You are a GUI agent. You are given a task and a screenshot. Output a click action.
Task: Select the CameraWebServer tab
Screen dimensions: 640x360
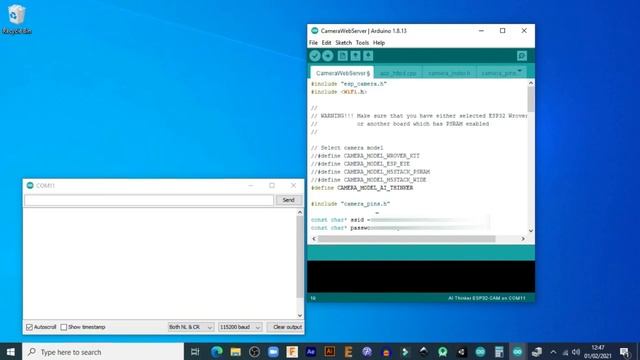click(342, 73)
